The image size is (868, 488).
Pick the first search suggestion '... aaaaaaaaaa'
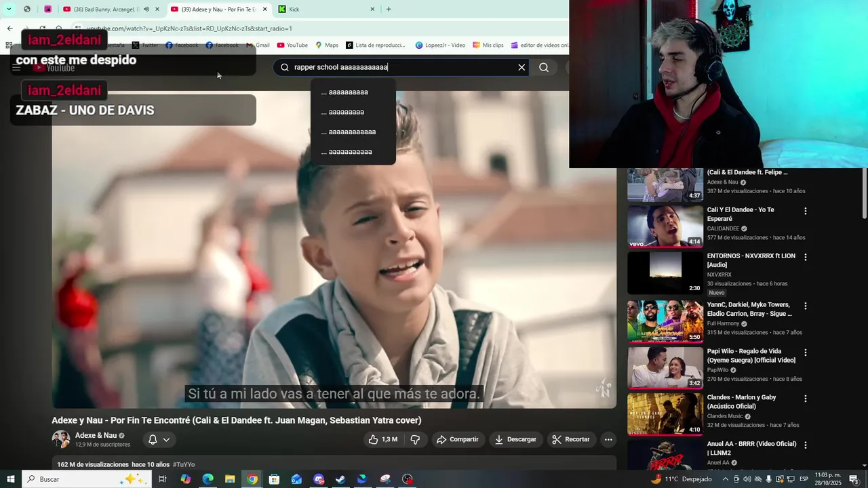(353, 92)
